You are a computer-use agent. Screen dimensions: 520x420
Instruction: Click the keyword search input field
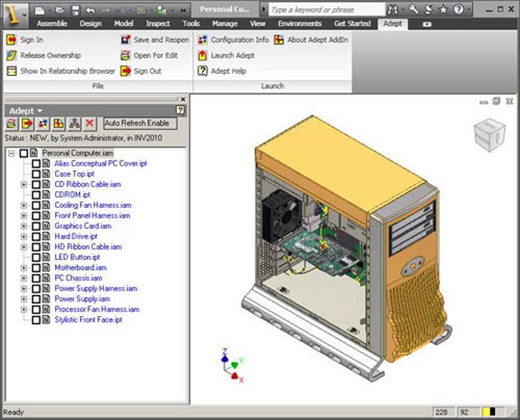click(326, 10)
